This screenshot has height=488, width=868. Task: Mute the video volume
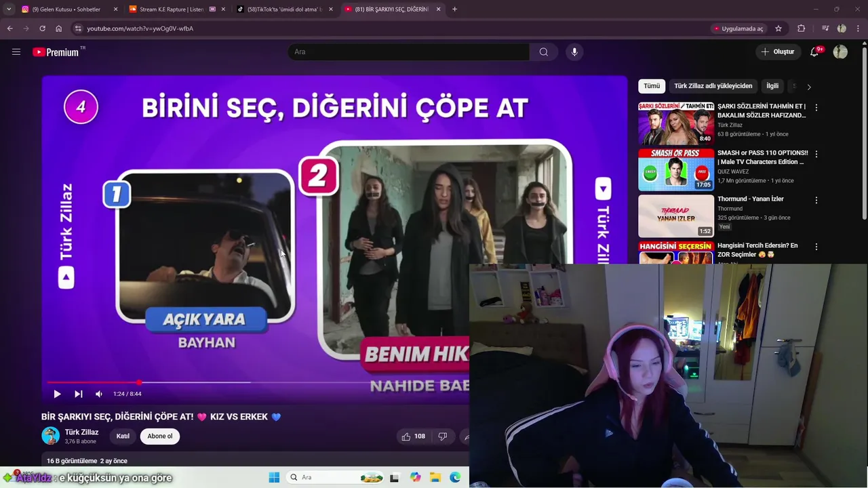click(99, 394)
